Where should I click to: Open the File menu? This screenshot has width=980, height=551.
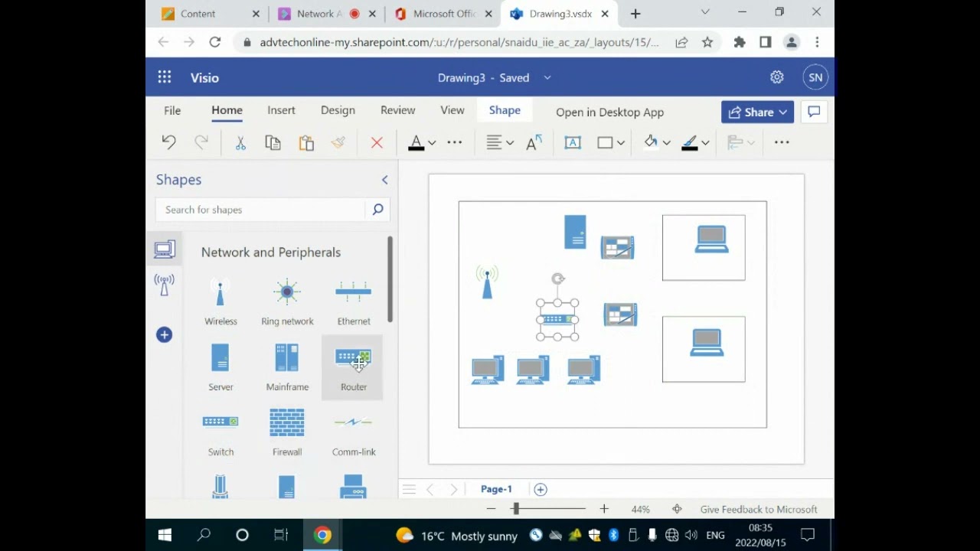tap(172, 111)
